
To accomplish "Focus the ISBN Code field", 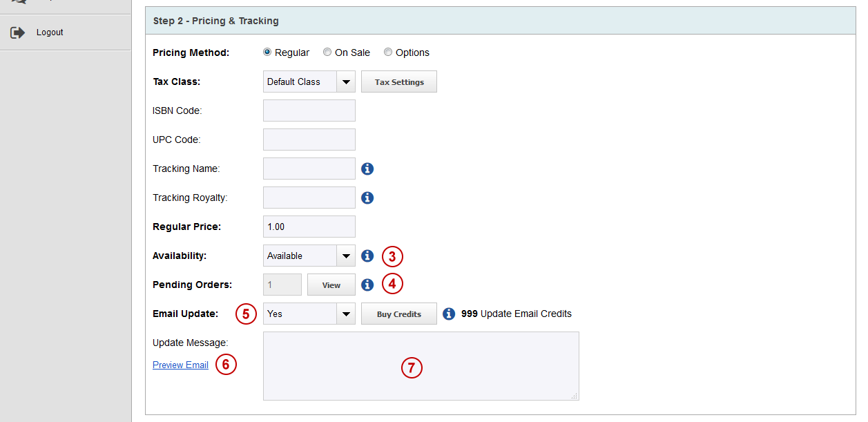I will (x=309, y=111).
